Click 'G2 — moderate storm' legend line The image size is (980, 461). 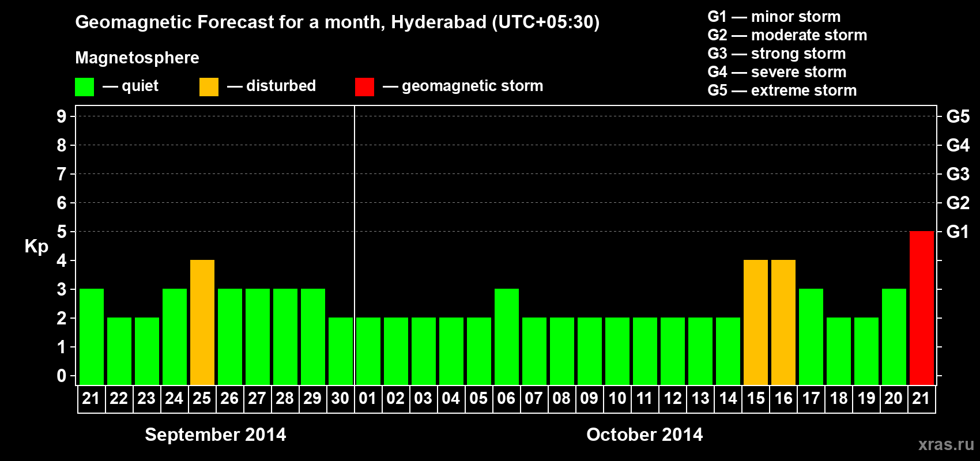787,35
